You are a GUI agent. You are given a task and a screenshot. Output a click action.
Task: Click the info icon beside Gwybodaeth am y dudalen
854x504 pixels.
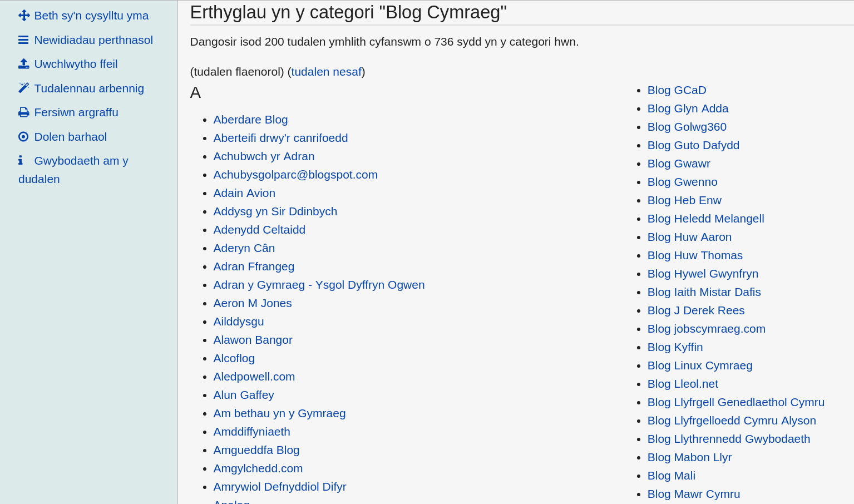[21, 161]
